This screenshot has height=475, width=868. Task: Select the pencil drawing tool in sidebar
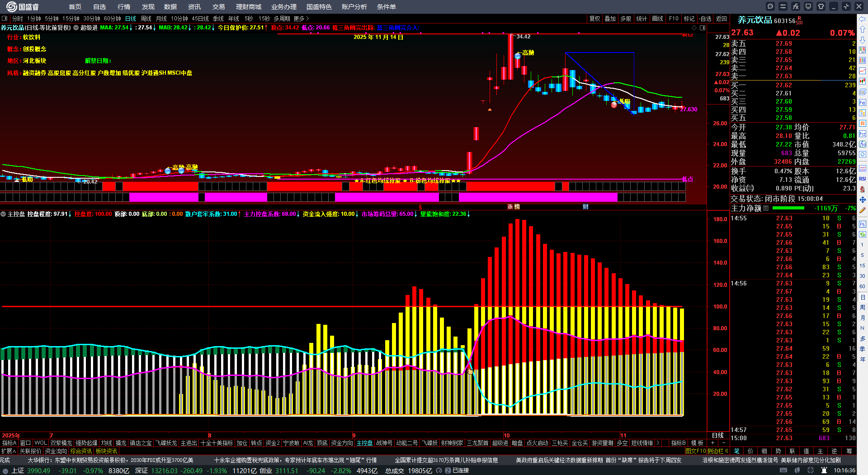863,210
